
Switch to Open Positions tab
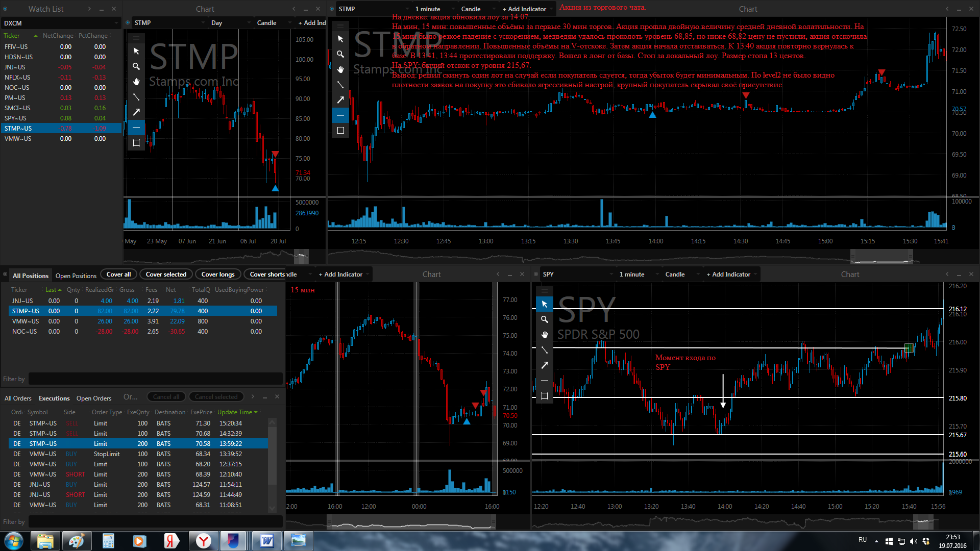click(76, 275)
